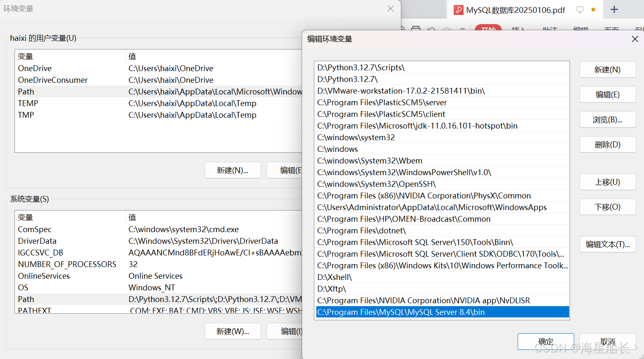Image resolution: width=644 pixels, height=359 pixels.
Task: Select the NUMBER_OF_PROCESSORS system variable
Action: click(x=159, y=264)
